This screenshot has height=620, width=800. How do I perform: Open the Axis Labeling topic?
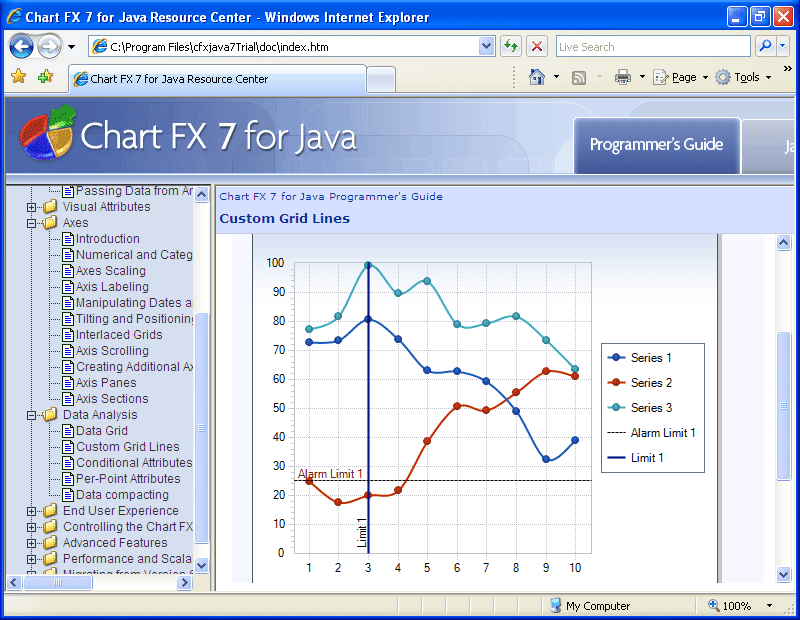point(112,287)
